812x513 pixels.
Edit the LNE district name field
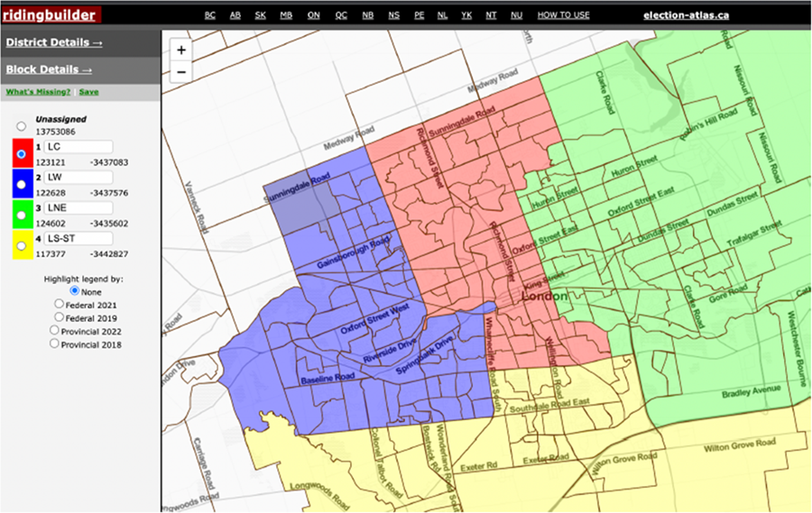coord(78,207)
